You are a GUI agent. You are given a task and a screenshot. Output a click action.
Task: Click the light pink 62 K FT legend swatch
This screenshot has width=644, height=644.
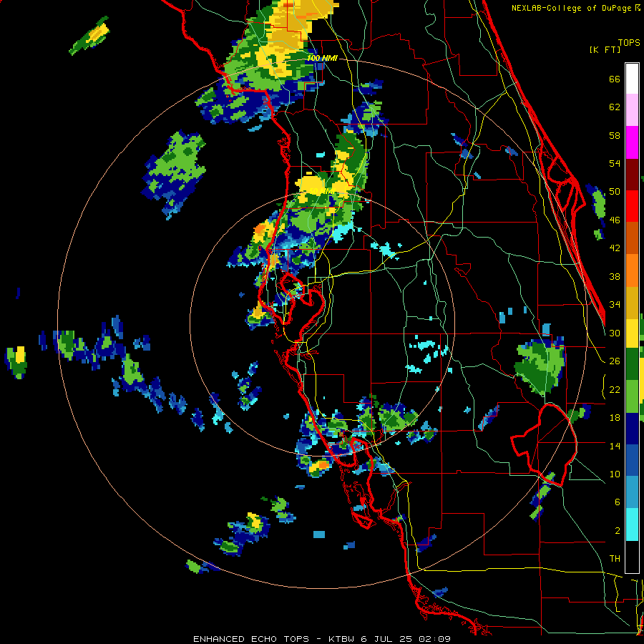click(632, 110)
